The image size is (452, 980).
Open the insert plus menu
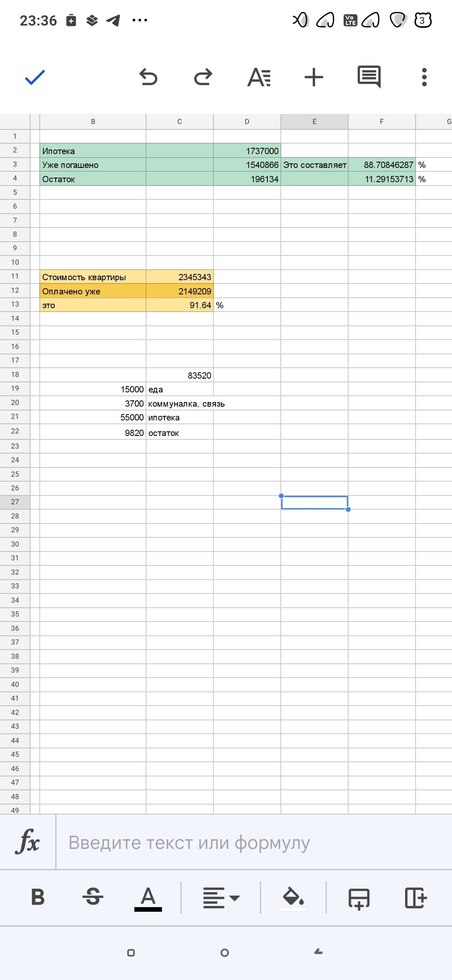(314, 77)
